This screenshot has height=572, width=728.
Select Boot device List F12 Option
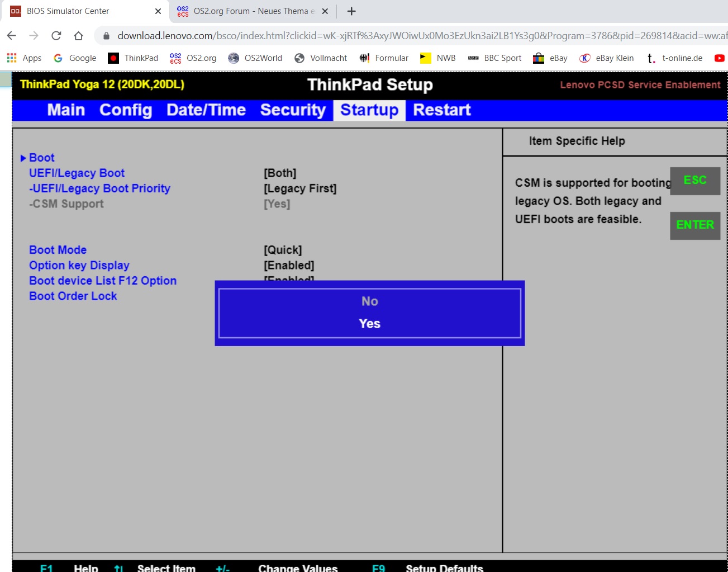[103, 281]
